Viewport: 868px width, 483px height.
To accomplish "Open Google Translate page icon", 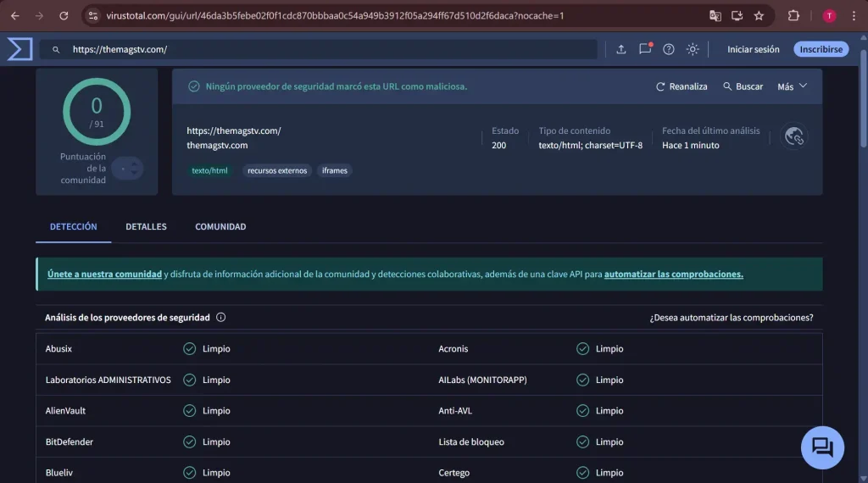I will tap(715, 16).
